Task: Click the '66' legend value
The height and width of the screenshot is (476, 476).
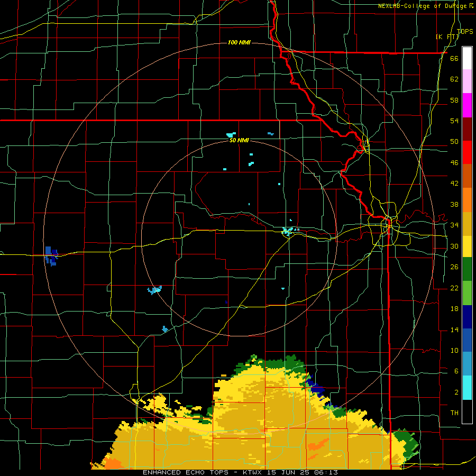Action: pyautogui.click(x=454, y=58)
